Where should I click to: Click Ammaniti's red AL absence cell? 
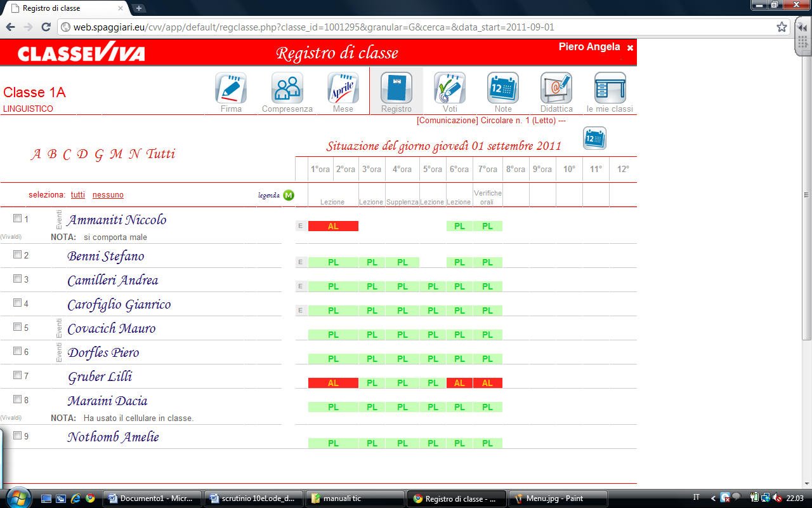[x=333, y=226]
